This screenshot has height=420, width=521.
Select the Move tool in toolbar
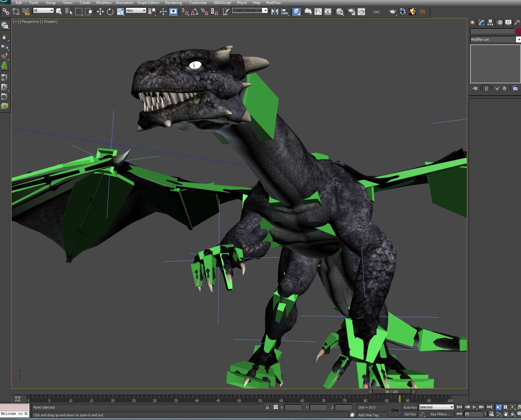(100, 12)
